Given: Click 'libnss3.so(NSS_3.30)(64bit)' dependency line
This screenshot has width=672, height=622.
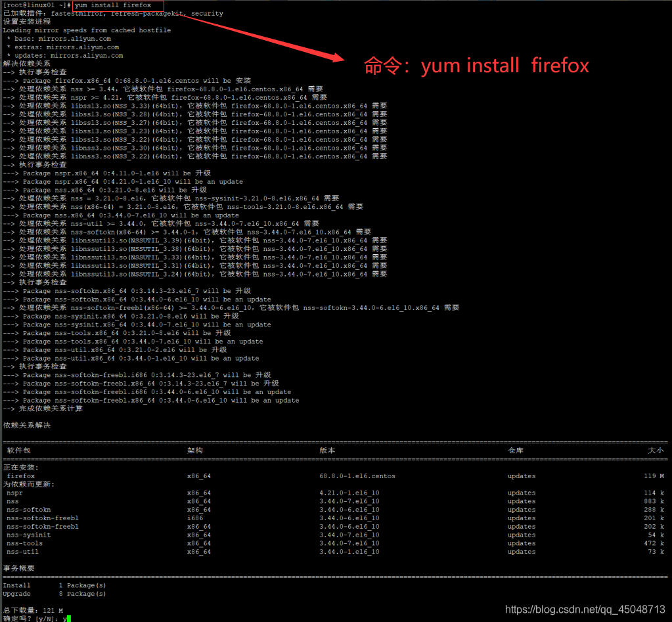Looking at the screenshot, I should pyautogui.click(x=195, y=148).
